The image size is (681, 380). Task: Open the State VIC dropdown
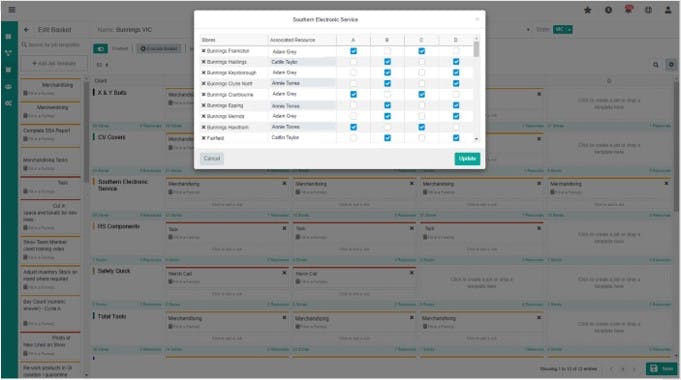(562, 30)
